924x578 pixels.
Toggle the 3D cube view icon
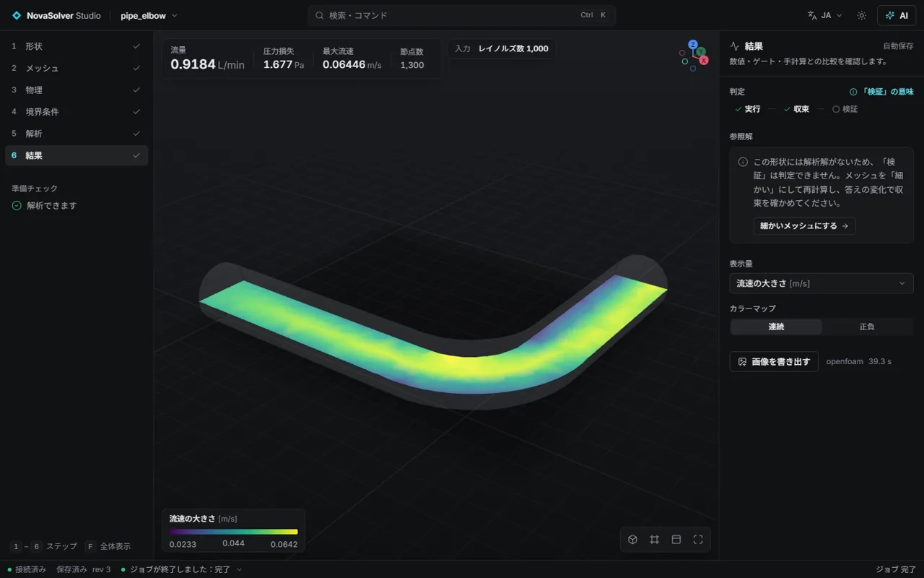[633, 540]
